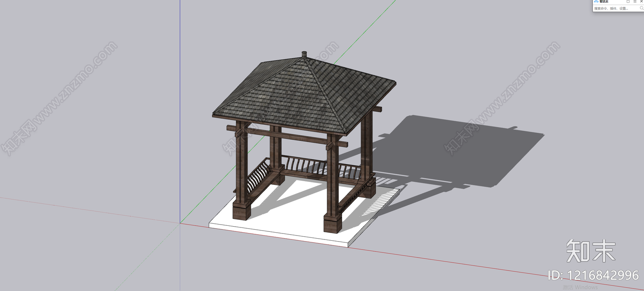This screenshot has width=644, height=291.
Task: Close the 智达云 panel
Action: click(641, 1)
